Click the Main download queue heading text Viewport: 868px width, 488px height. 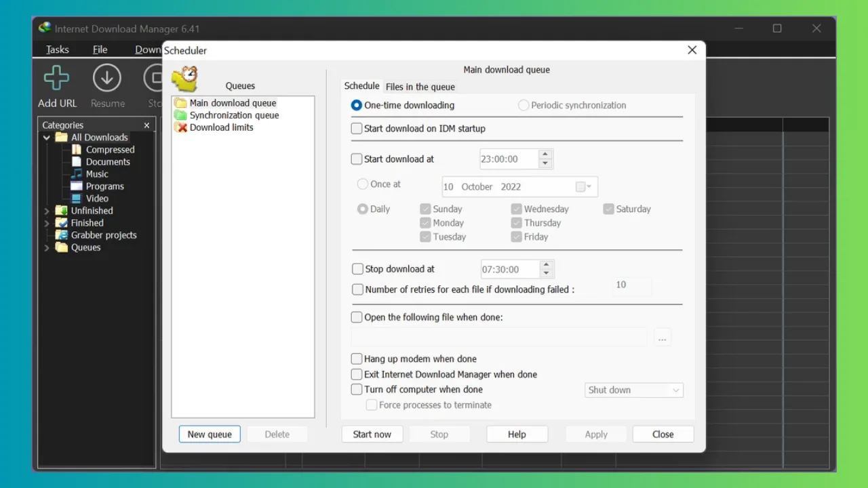tap(507, 70)
